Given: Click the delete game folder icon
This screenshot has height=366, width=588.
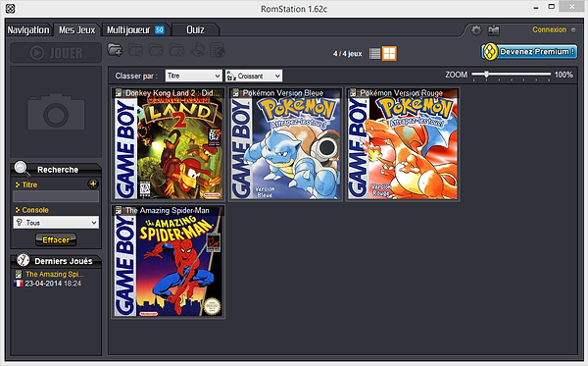Looking at the screenshot, I should coord(176,50).
